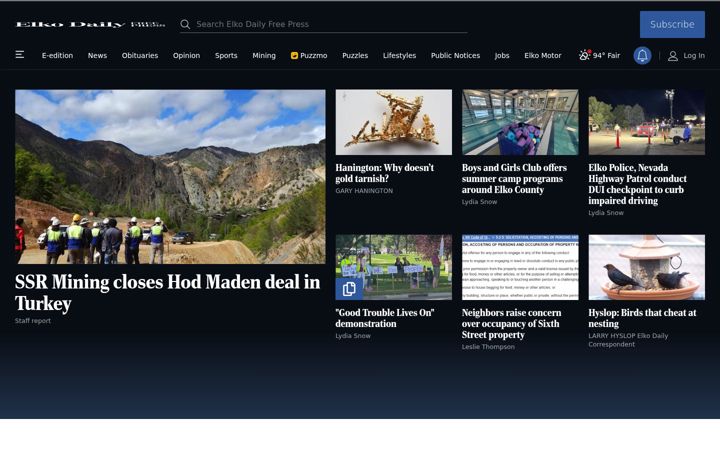
Task: Click Lydia Snow byline under Boys and Girls Club
Action: click(x=479, y=202)
